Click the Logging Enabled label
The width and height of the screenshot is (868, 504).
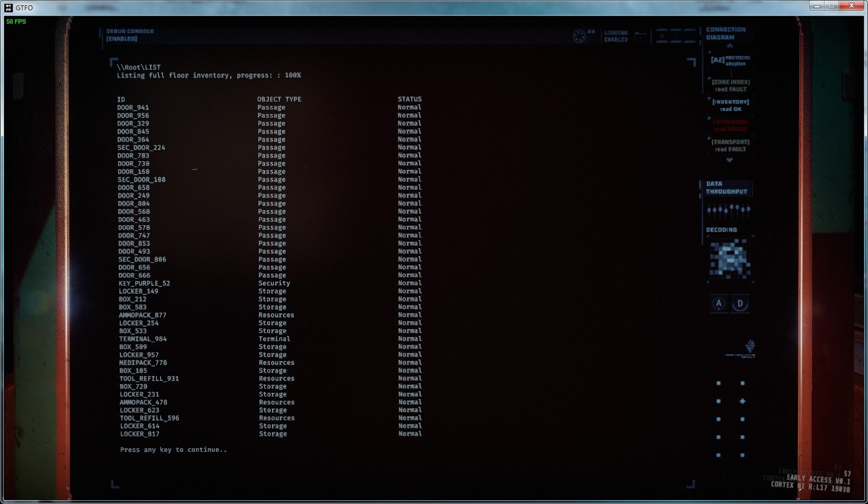(616, 36)
